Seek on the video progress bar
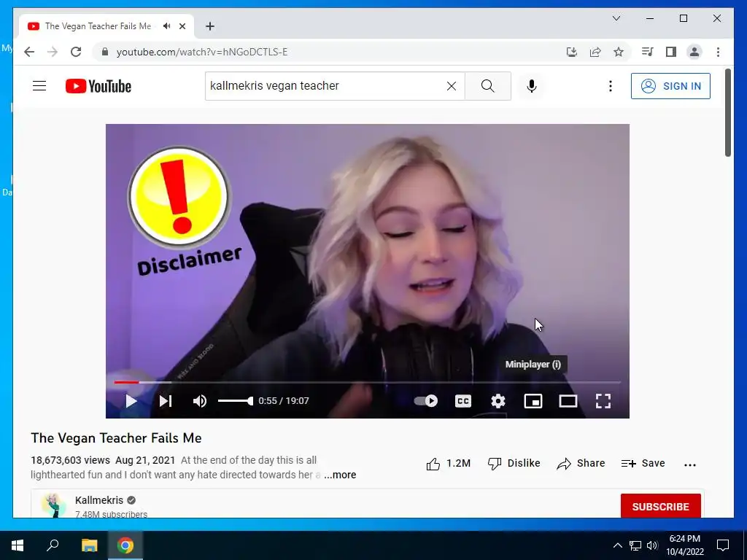 point(368,382)
